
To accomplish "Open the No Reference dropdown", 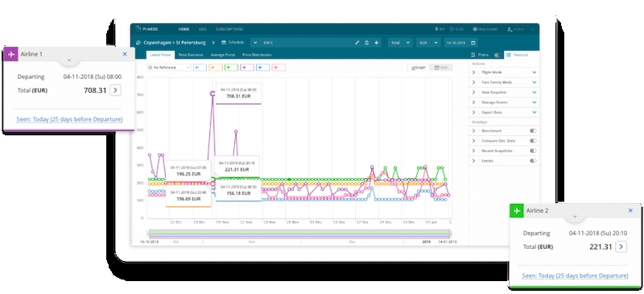I will click(x=169, y=68).
